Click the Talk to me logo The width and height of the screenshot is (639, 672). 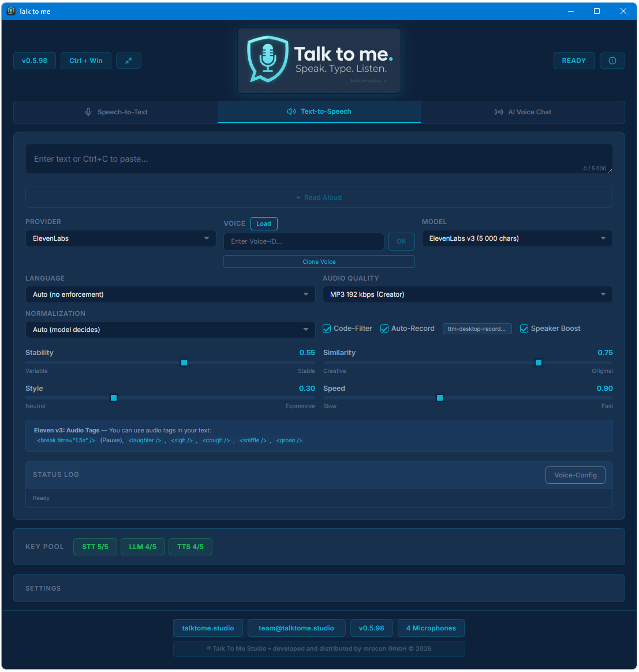click(x=319, y=61)
